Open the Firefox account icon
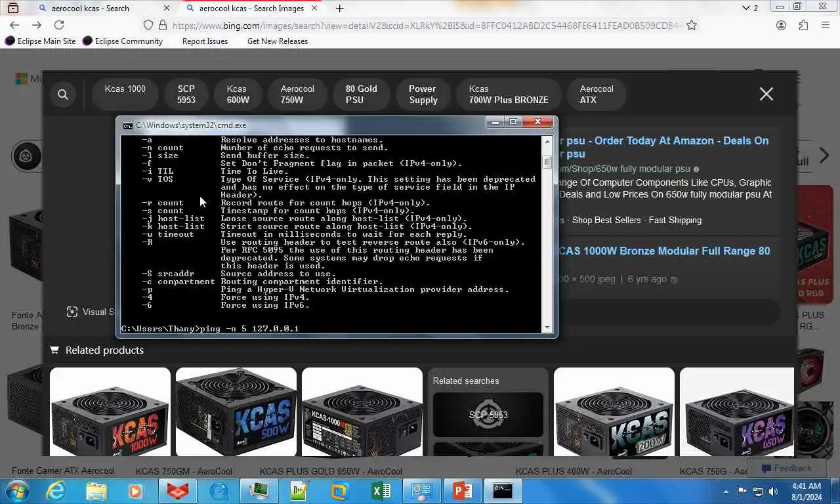The height and width of the screenshot is (504, 840). click(781, 25)
